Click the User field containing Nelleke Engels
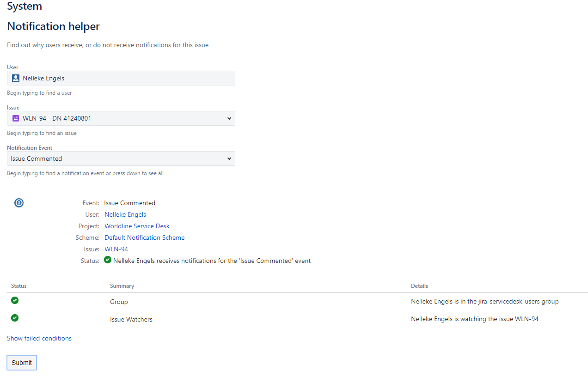This screenshot has height=377, width=588. tap(121, 78)
